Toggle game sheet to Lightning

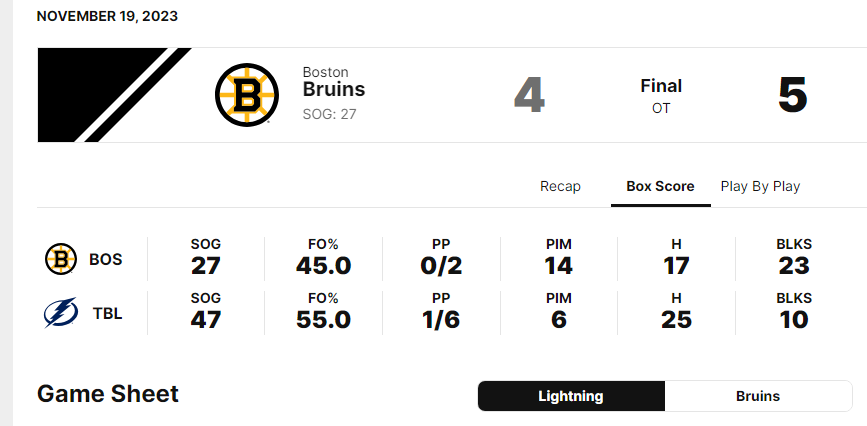pos(571,396)
